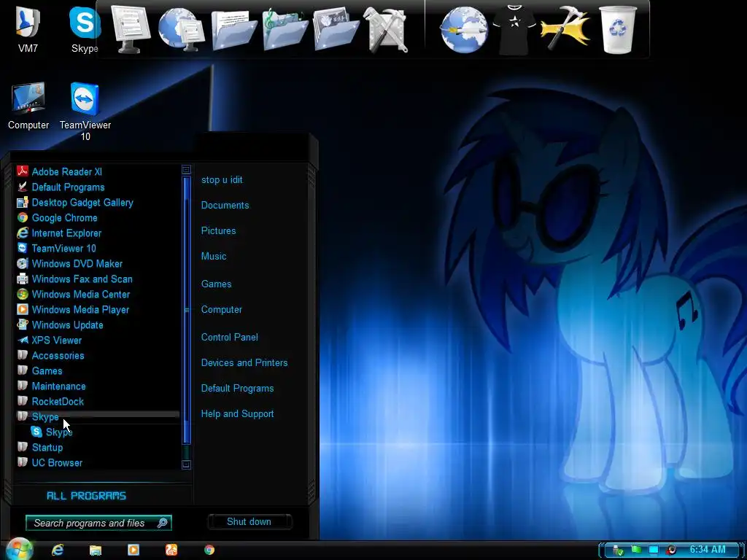Open Games in the right Start pane

click(216, 284)
